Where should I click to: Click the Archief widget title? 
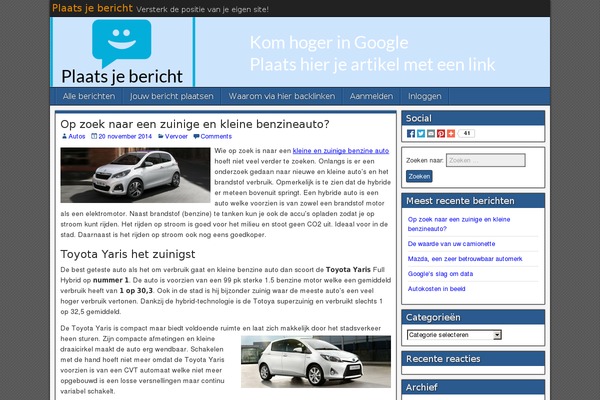point(421,387)
